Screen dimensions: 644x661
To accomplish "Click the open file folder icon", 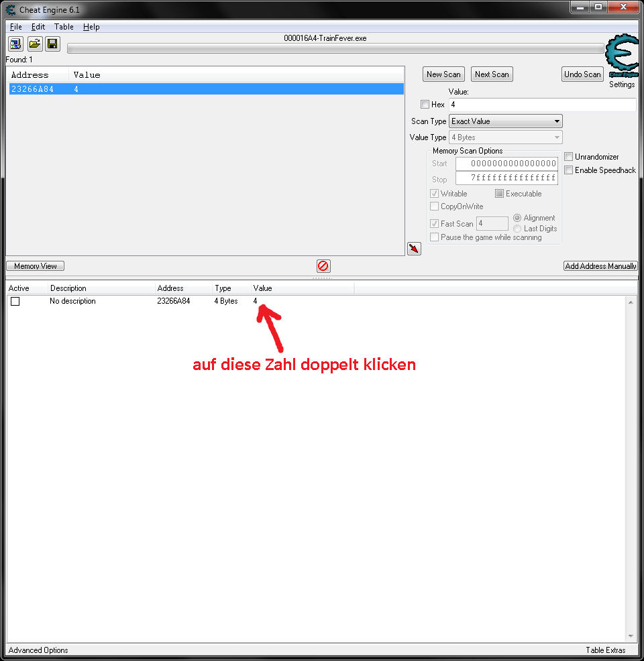I will pos(35,44).
